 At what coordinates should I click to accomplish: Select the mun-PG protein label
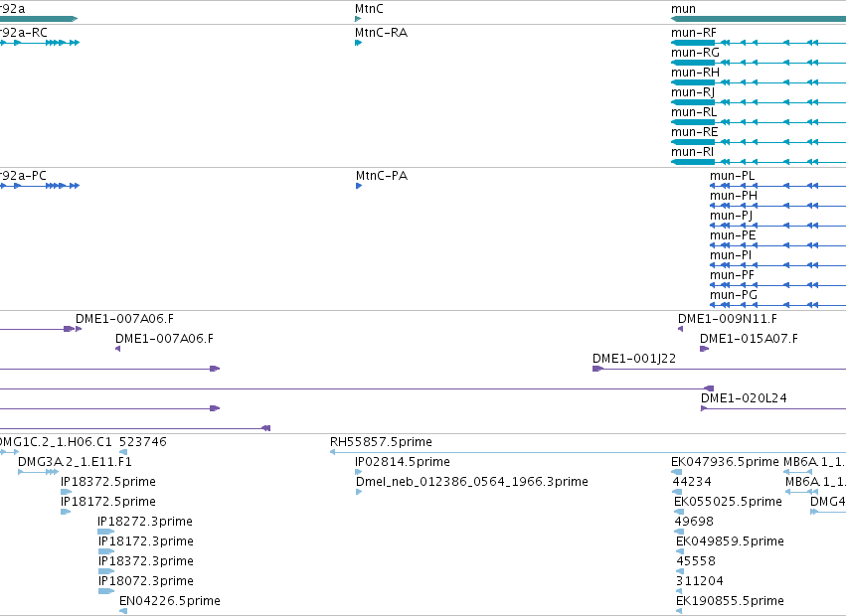734,296
